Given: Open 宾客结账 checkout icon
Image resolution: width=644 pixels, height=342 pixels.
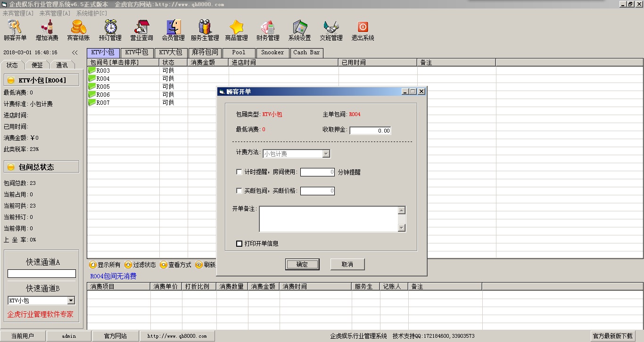Looking at the screenshot, I should (x=78, y=31).
